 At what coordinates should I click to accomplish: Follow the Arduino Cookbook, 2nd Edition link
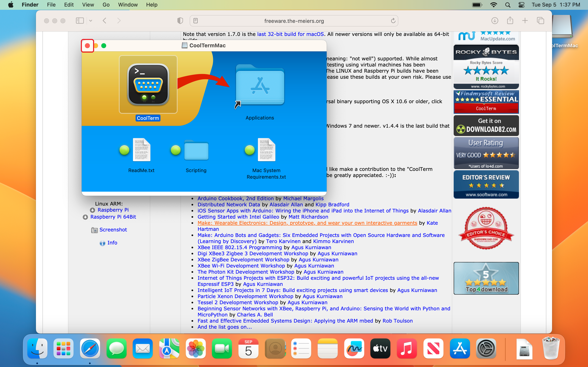(x=235, y=199)
